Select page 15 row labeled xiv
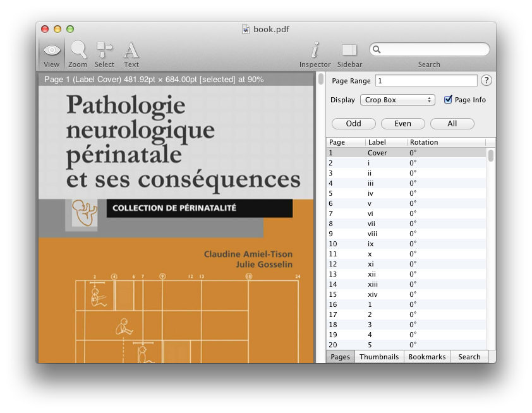 coord(406,294)
